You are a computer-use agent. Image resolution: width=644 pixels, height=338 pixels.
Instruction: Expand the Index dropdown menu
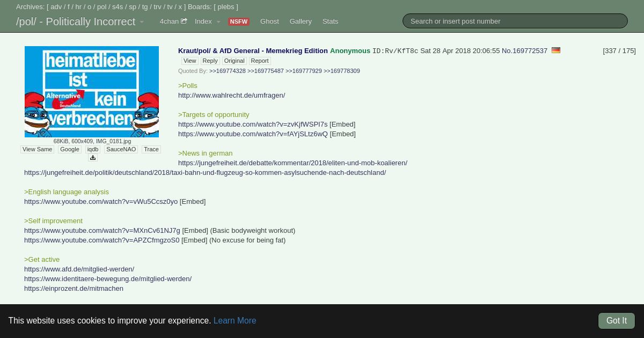208,21
